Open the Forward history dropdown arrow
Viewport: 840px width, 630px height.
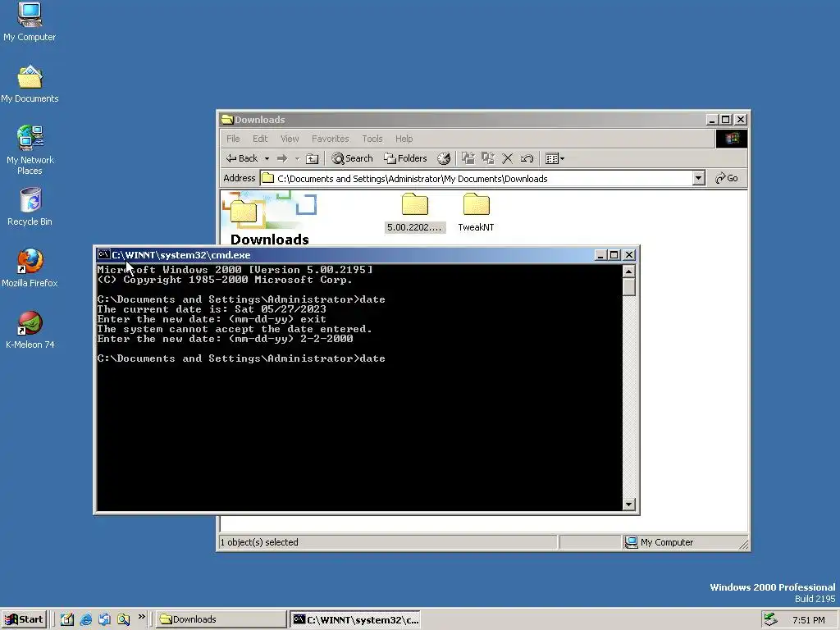pos(297,158)
